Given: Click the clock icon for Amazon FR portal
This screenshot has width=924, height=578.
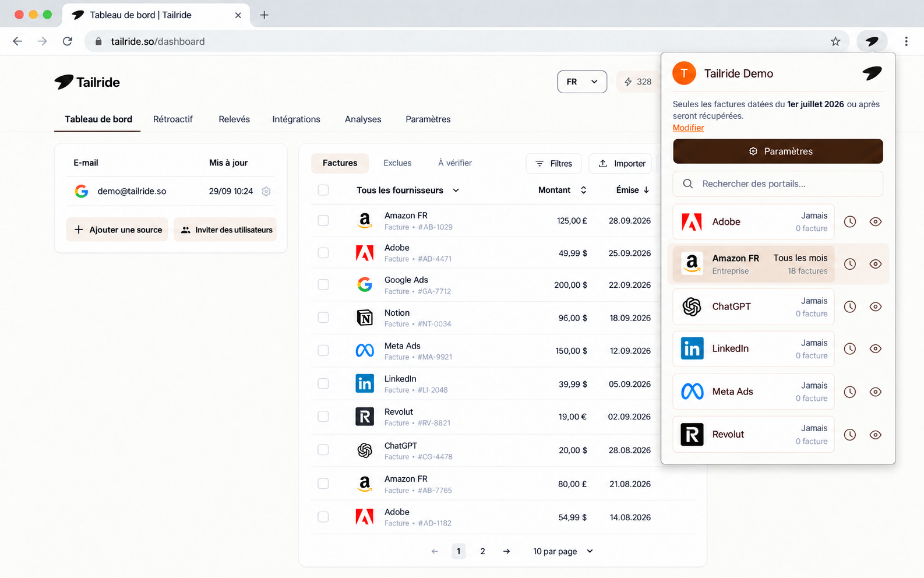Looking at the screenshot, I should [x=850, y=264].
